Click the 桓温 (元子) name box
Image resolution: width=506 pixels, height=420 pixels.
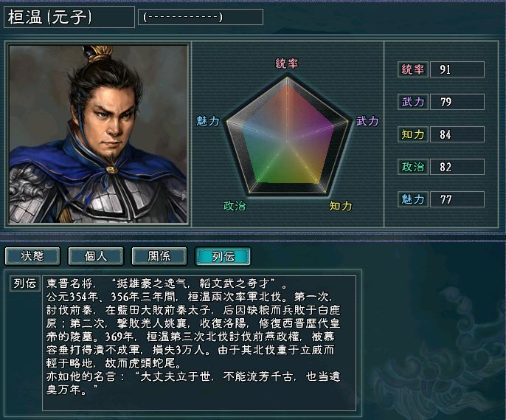point(69,17)
